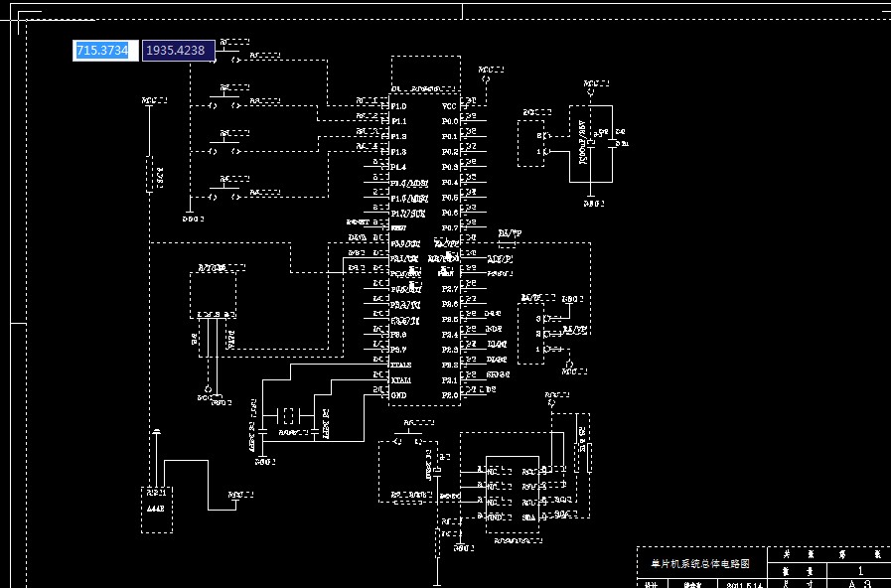This screenshot has height=588, width=891.
Task: Select the P2.0 pin label
Action: pos(450,395)
